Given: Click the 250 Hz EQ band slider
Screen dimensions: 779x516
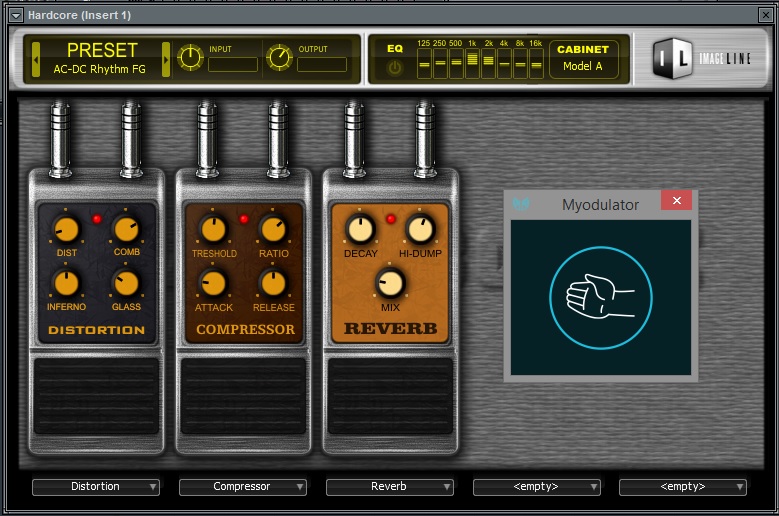Looking at the screenshot, I should 440,64.
